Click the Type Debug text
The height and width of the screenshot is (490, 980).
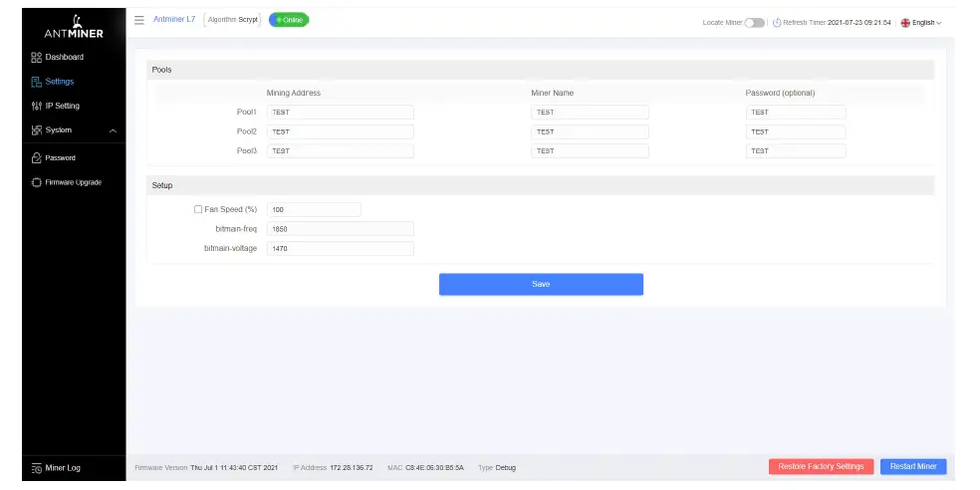pos(497,468)
